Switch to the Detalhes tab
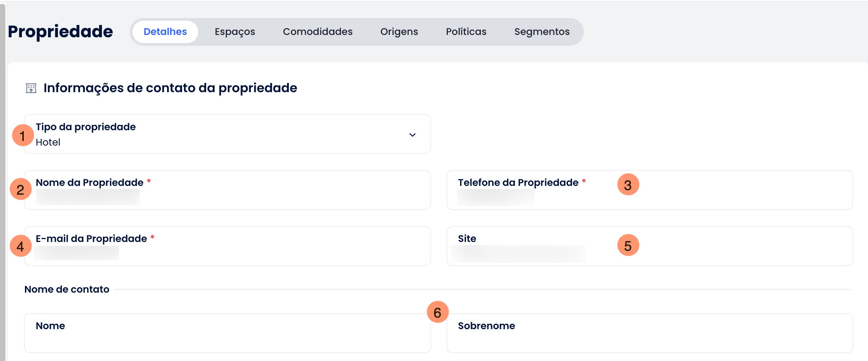 point(165,32)
